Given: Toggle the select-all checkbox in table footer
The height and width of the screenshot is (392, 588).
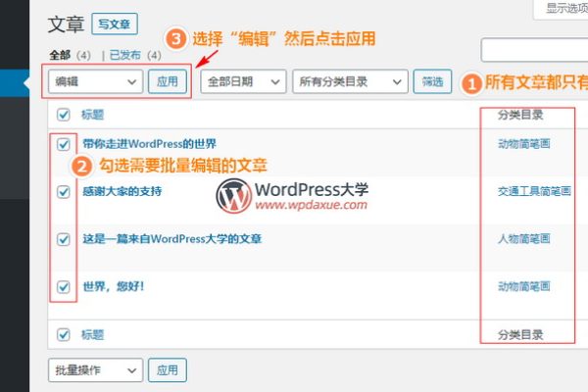Looking at the screenshot, I should point(64,334).
